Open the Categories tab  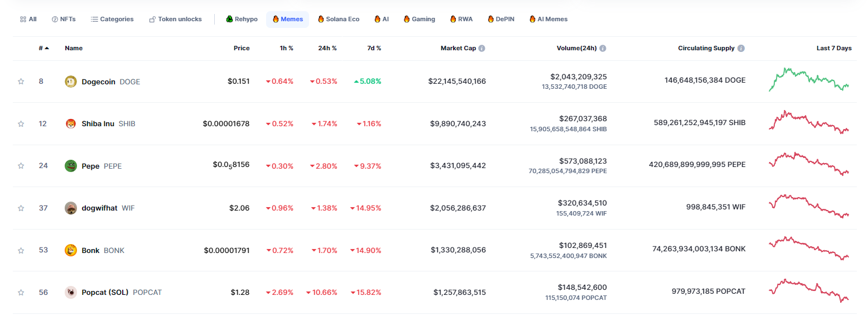pos(112,19)
